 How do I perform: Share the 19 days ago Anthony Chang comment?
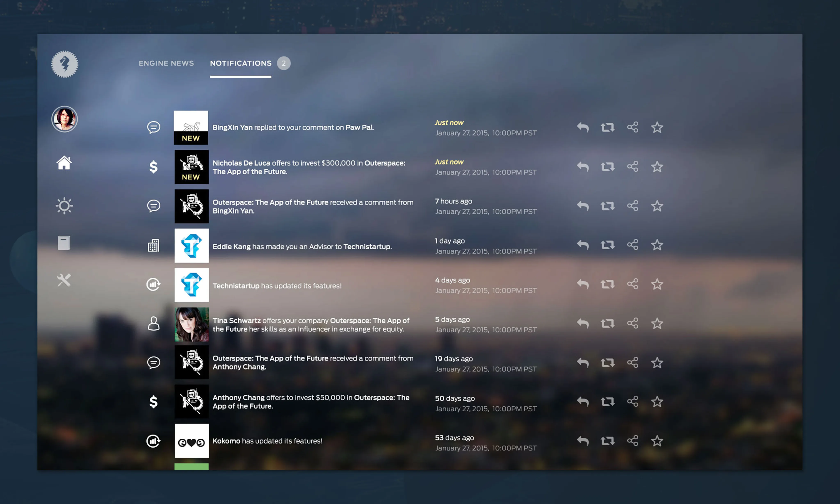(x=632, y=363)
